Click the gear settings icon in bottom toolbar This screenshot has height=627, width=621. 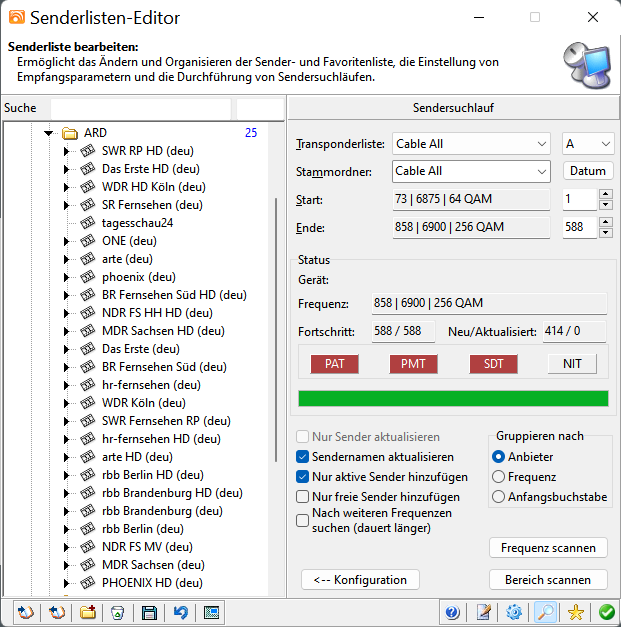pyautogui.click(x=515, y=612)
